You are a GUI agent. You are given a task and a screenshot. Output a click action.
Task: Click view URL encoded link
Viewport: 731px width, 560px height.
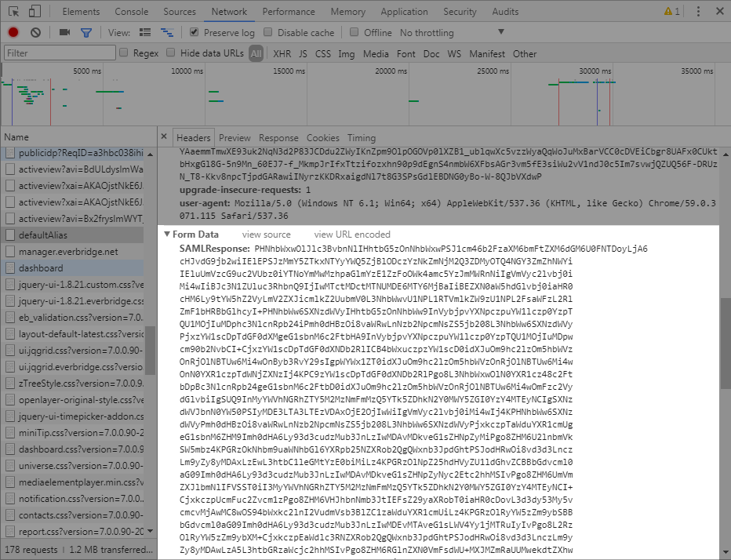pos(352,235)
